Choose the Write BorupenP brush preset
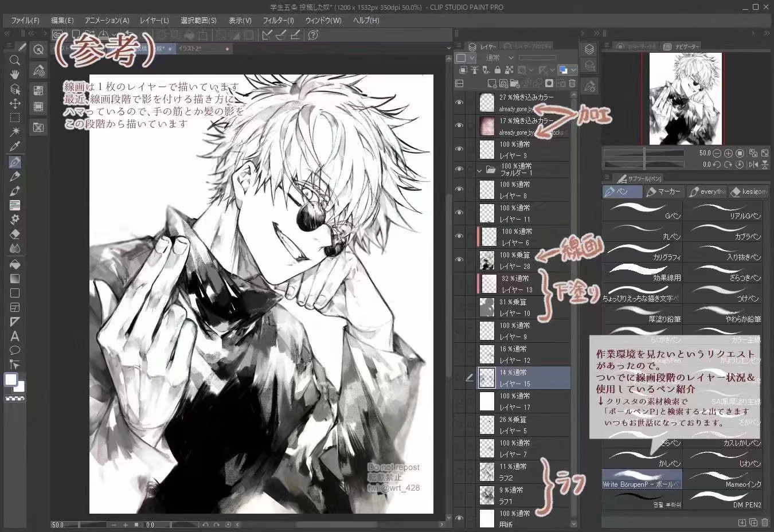Image resolution: width=774 pixels, height=532 pixels. click(x=642, y=479)
